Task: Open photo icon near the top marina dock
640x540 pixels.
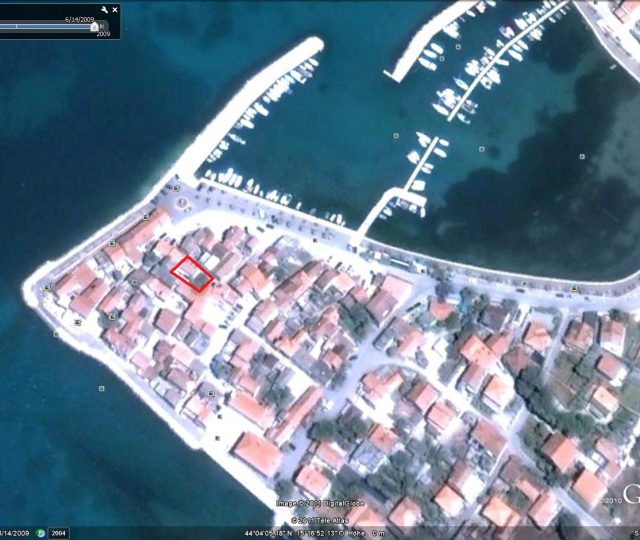Action: pos(457,45)
